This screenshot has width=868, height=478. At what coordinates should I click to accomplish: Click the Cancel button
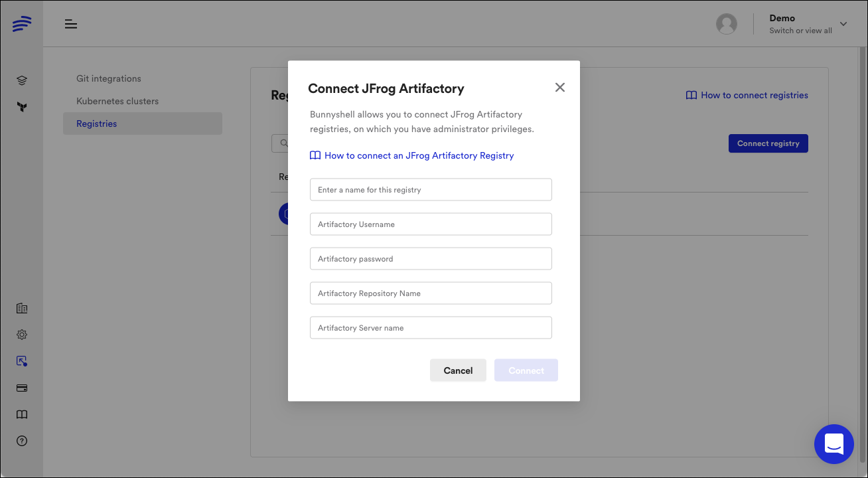(x=458, y=370)
